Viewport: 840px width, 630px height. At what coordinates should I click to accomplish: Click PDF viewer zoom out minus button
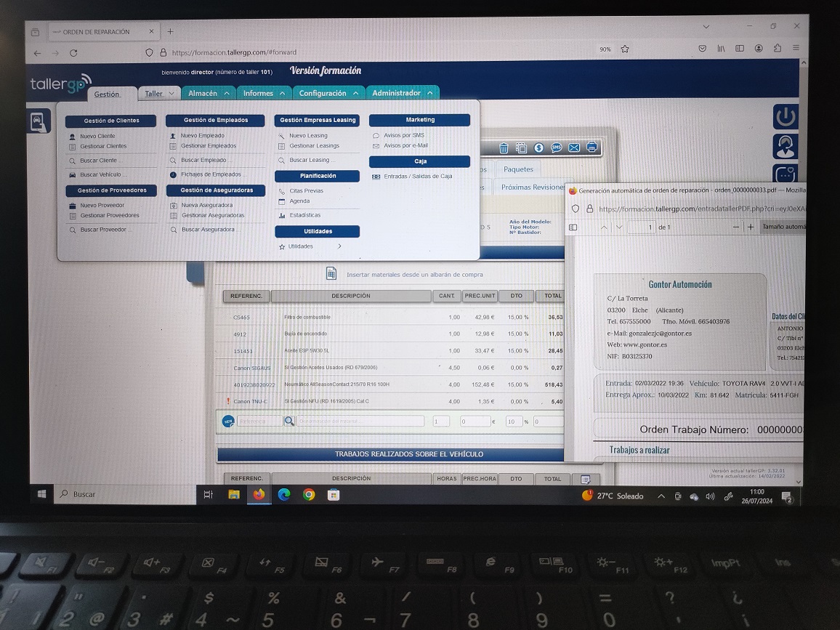735,227
